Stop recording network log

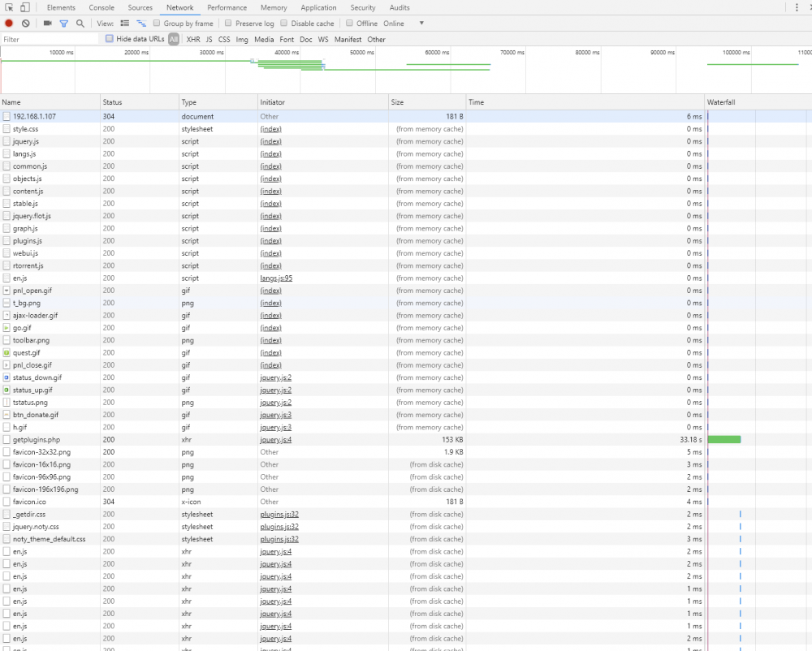(x=9, y=24)
